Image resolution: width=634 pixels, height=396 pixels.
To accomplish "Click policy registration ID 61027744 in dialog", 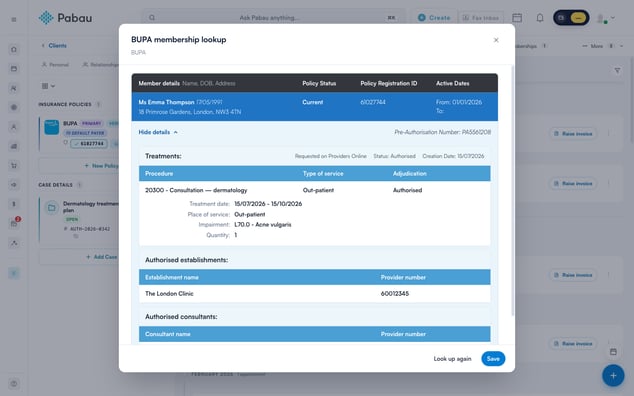I will click(373, 102).
